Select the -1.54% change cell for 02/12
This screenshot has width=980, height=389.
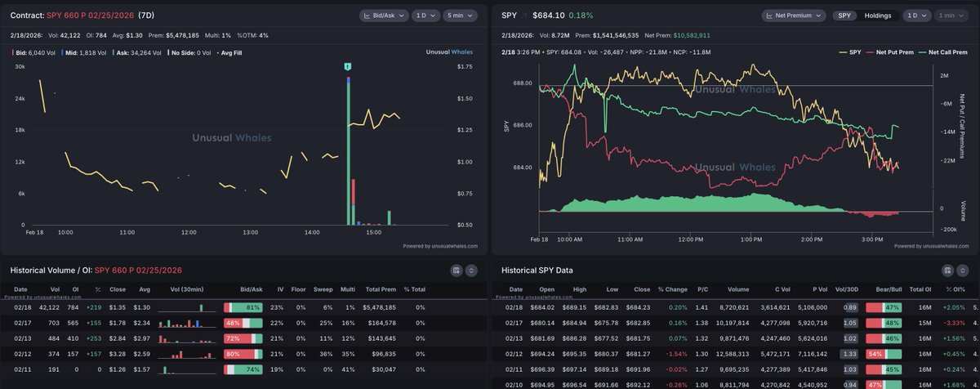tap(675, 353)
